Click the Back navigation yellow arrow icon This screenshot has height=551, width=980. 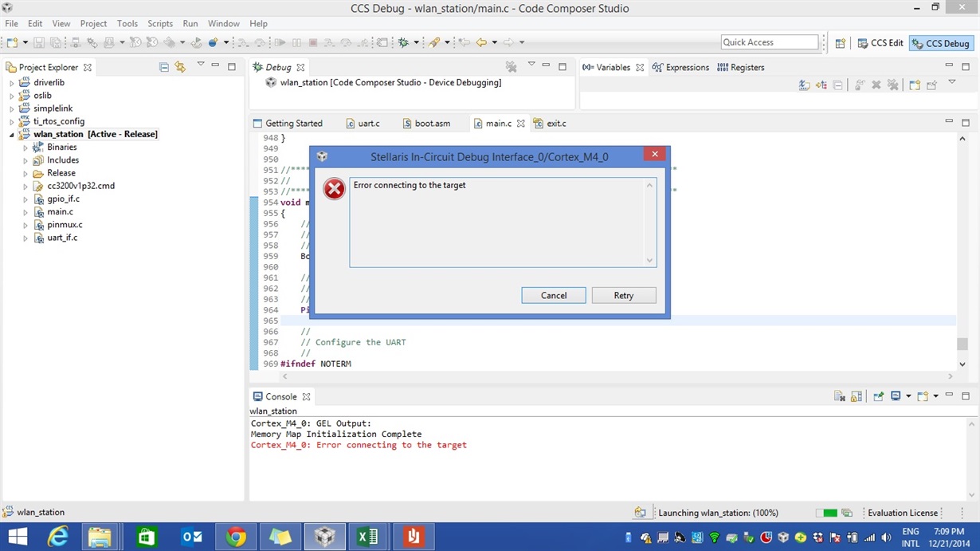(481, 42)
